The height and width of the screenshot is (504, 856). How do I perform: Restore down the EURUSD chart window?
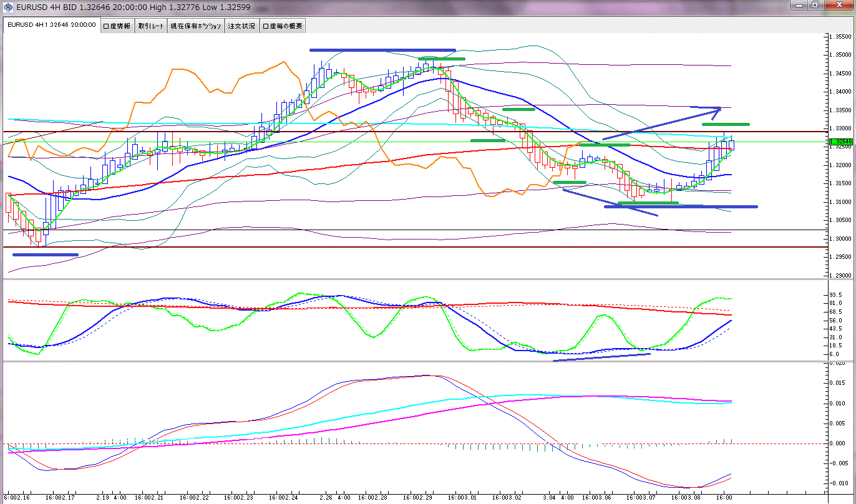point(815,5)
